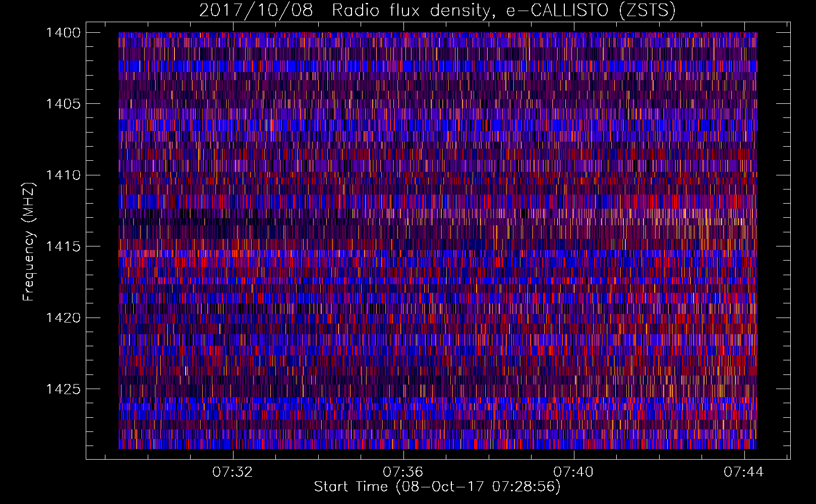Select the 1400 frequency axis label
Viewport: 816px width, 504px height.
tap(63, 33)
